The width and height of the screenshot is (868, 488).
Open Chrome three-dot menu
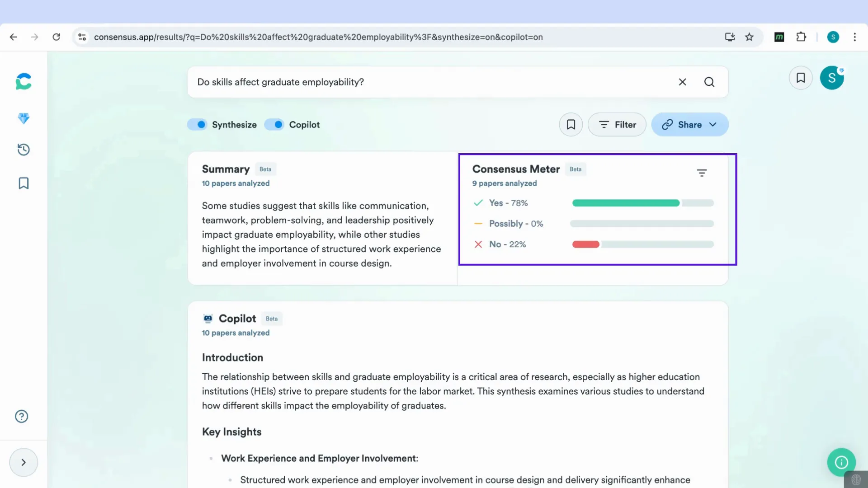pos(854,37)
